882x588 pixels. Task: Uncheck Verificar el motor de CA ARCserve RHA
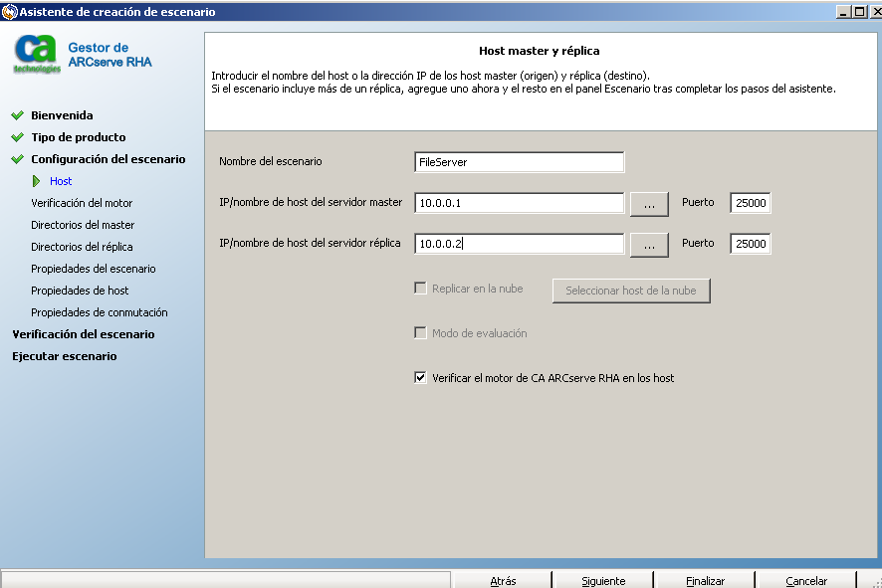pyautogui.click(x=420, y=378)
